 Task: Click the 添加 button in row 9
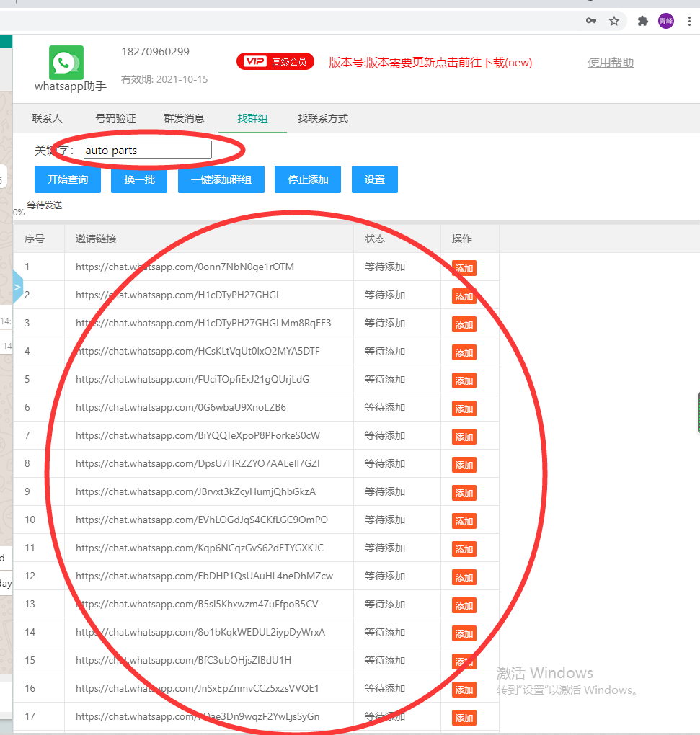[464, 493]
